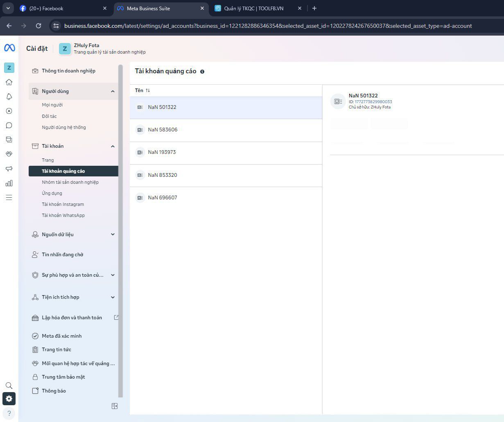Open Tài khoản WhatsApp item
Viewport: 504px width, 422px height.
(63, 215)
